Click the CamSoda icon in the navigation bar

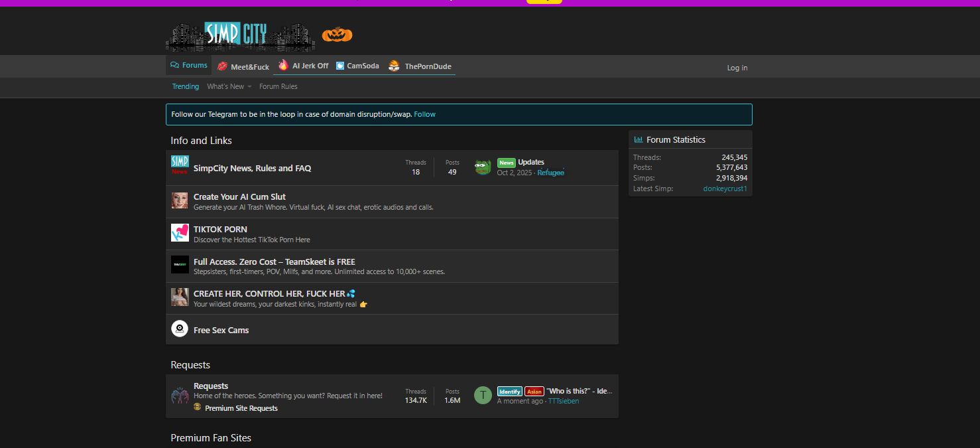tap(340, 66)
